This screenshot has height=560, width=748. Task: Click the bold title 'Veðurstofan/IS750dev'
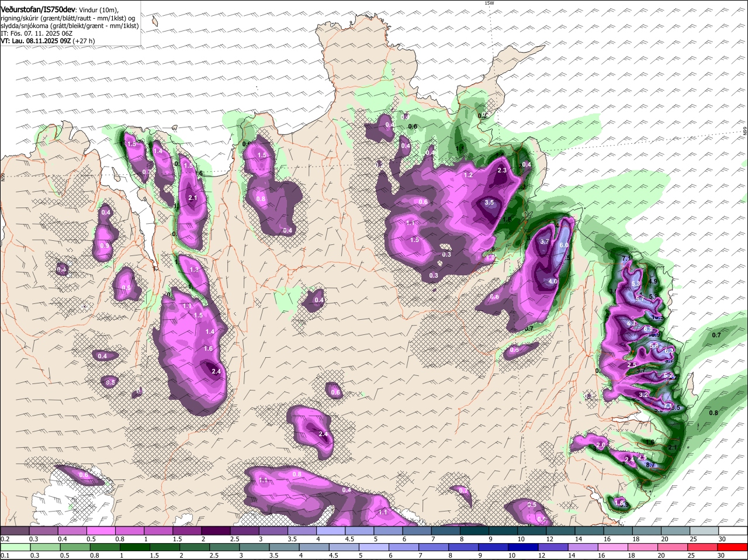37,9
